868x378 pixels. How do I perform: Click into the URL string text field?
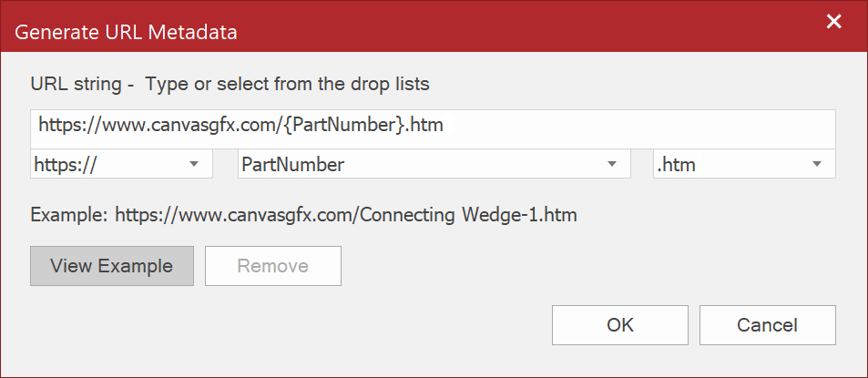coord(638,125)
